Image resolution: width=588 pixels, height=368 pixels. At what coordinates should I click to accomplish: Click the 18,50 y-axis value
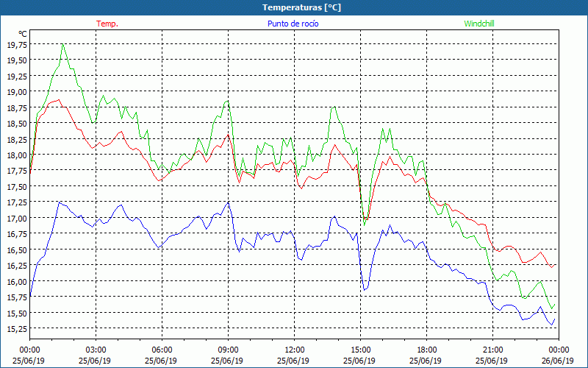pos(17,123)
